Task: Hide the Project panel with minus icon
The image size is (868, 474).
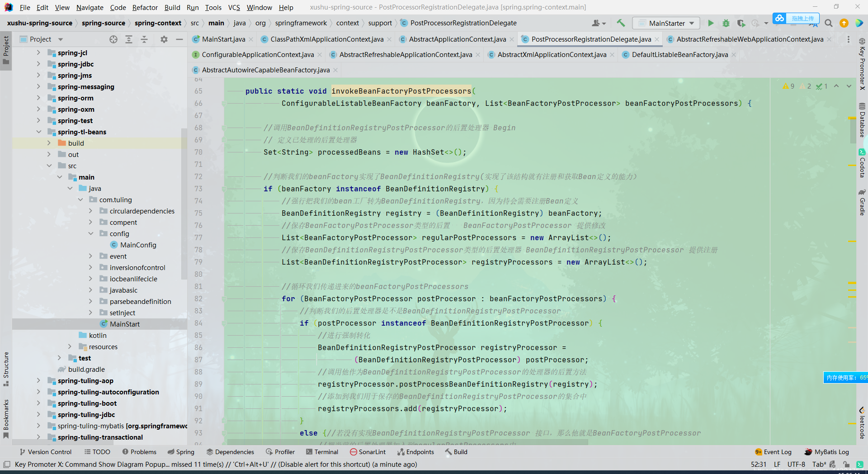Action: tap(179, 39)
